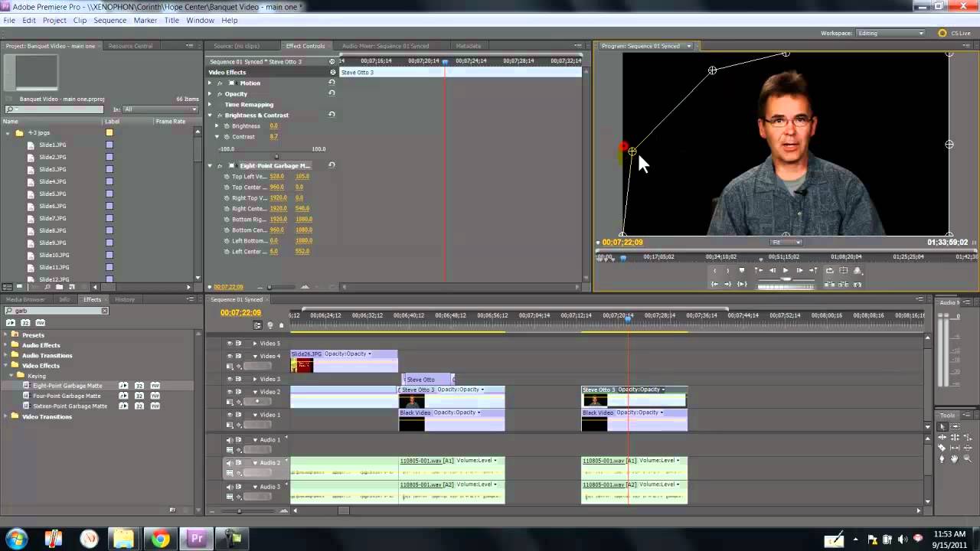Expand the Video 5 track
This screenshot has width=980, height=551.
pyautogui.click(x=255, y=344)
